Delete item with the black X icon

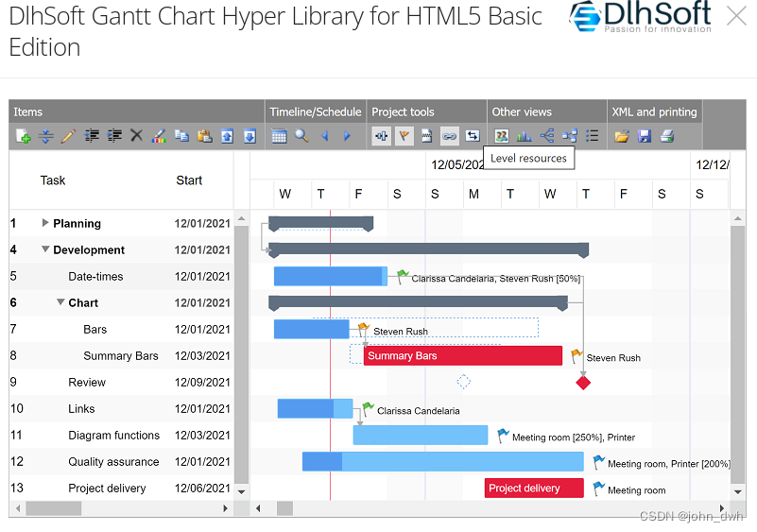[x=137, y=136]
